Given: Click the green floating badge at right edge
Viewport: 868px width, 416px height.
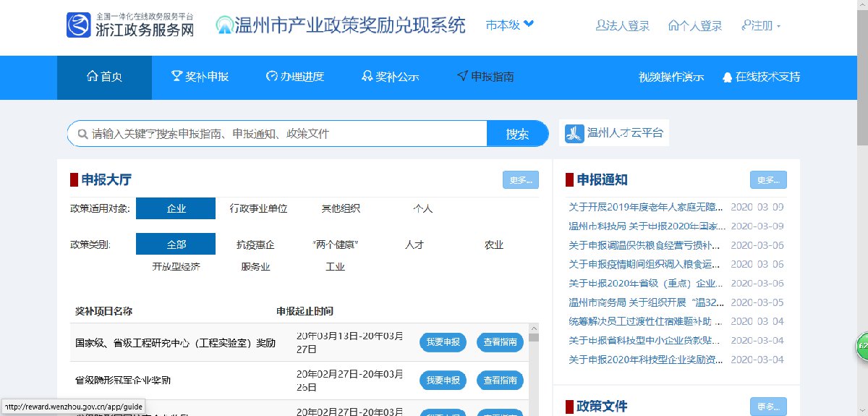Looking at the screenshot, I should click(x=861, y=347).
